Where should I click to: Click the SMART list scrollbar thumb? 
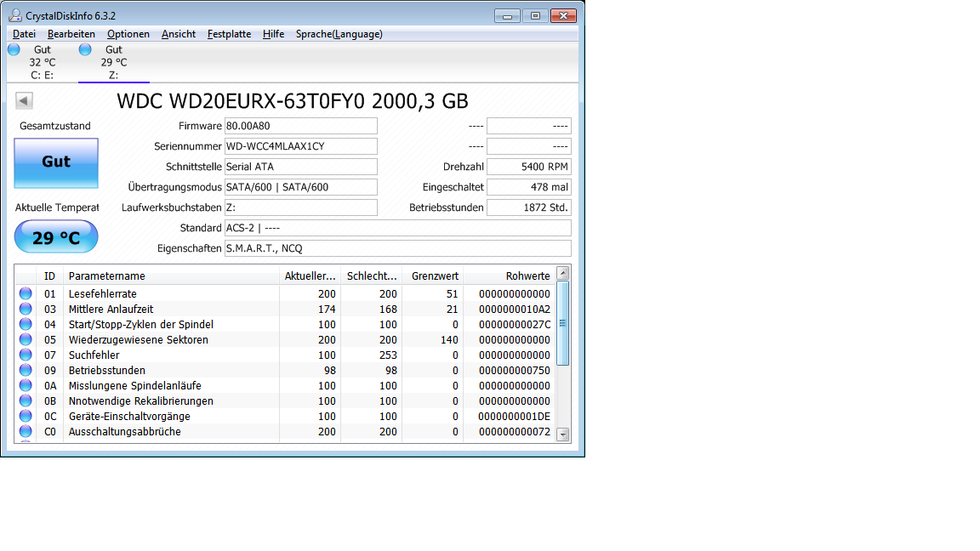(562, 323)
